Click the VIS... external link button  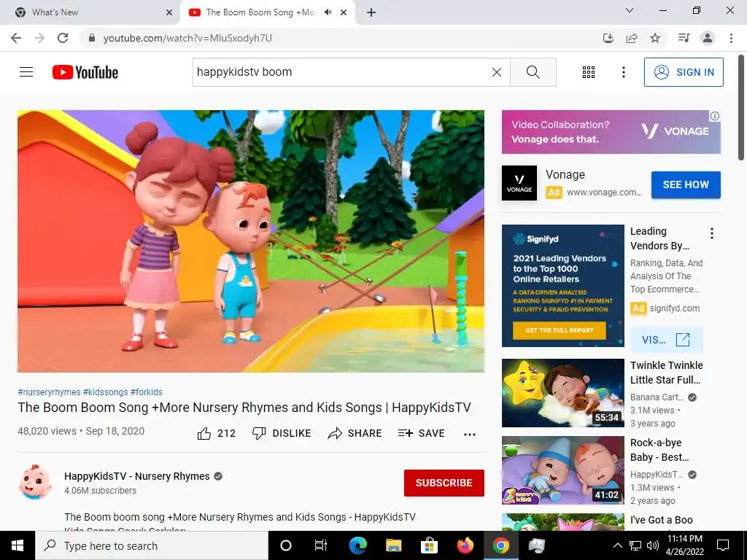tap(667, 340)
